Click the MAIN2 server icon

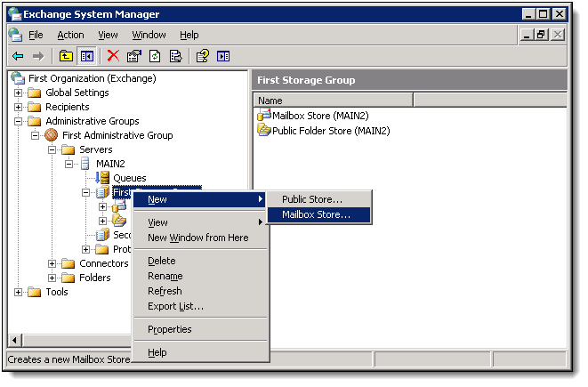[x=85, y=164]
